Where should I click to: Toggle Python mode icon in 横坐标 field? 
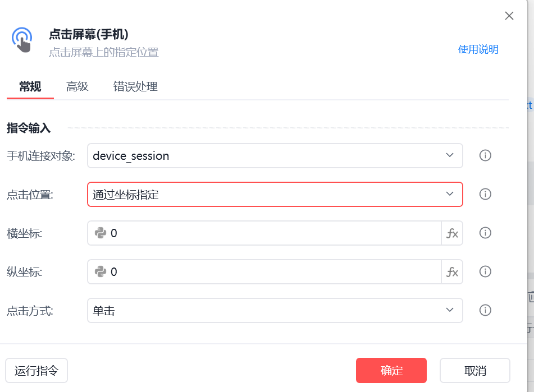[100, 233]
